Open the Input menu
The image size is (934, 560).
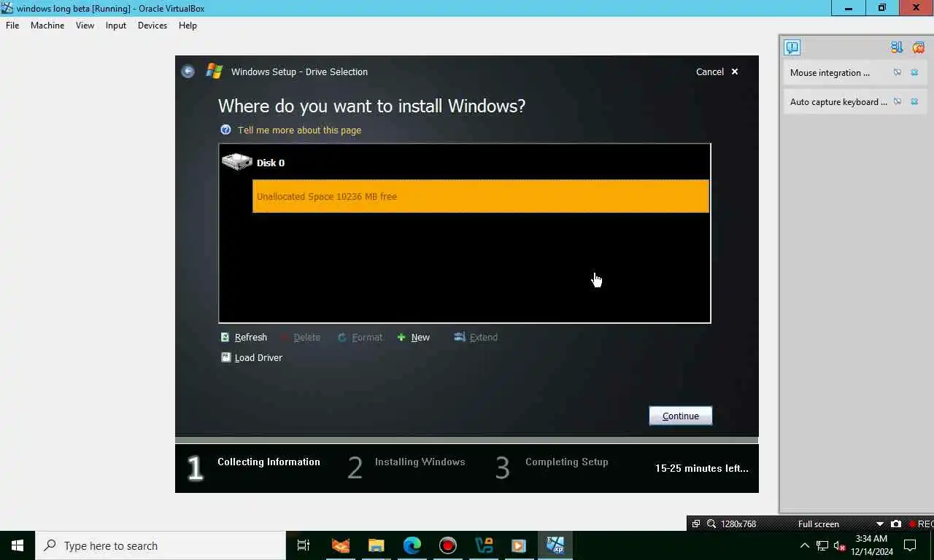click(x=115, y=25)
